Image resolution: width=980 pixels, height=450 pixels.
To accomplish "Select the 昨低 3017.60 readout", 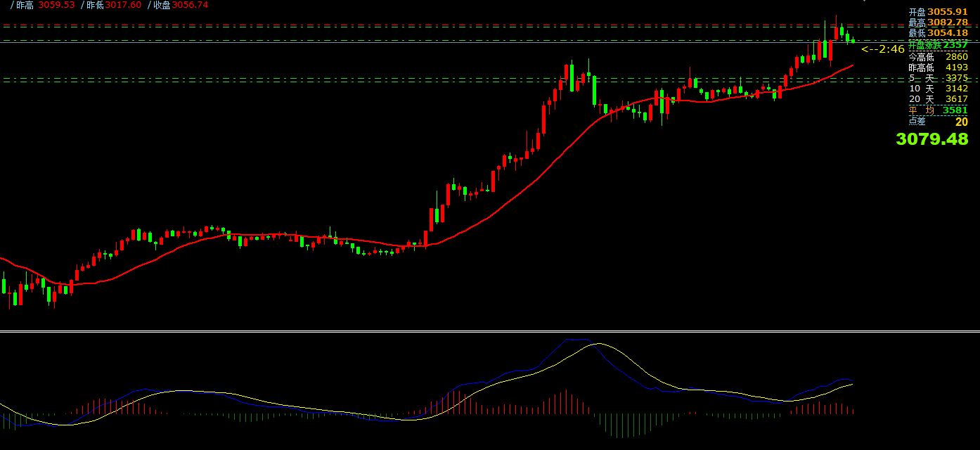I will coord(112,5).
